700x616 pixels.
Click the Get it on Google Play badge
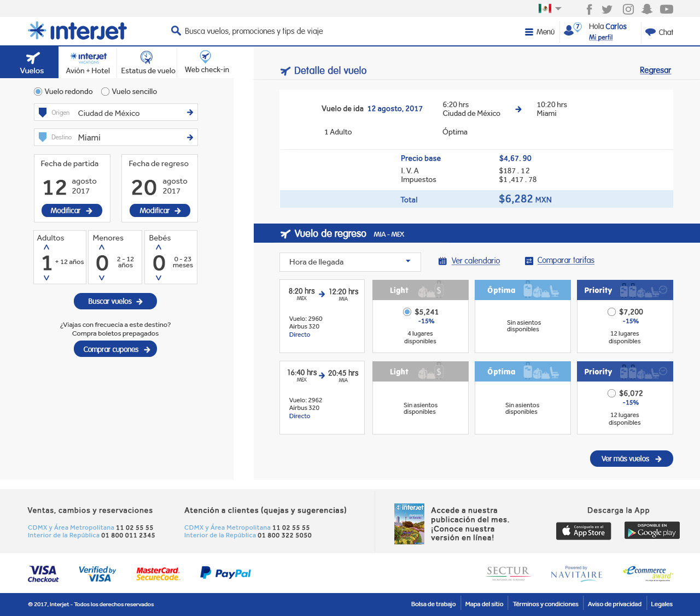coord(652,530)
